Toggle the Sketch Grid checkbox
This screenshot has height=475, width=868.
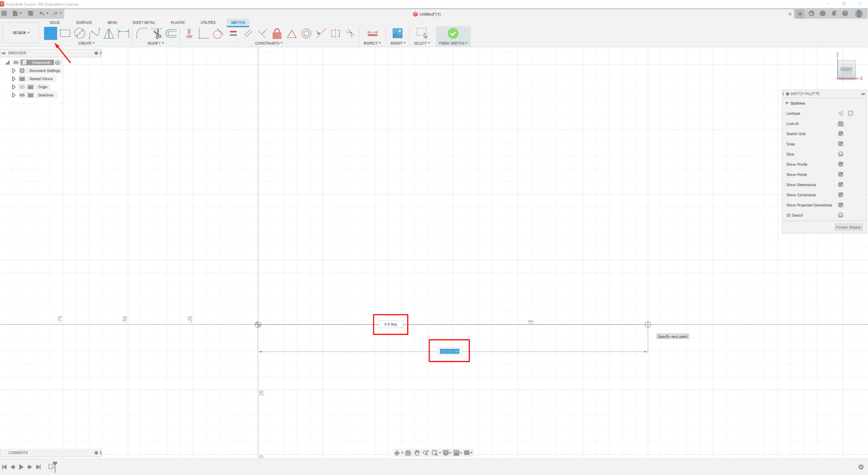tap(841, 134)
